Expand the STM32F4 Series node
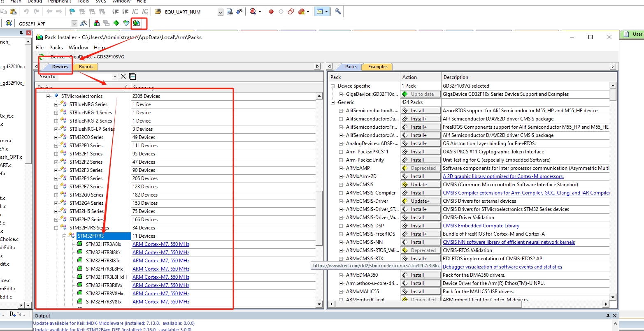This screenshot has width=644, height=331. point(56,178)
